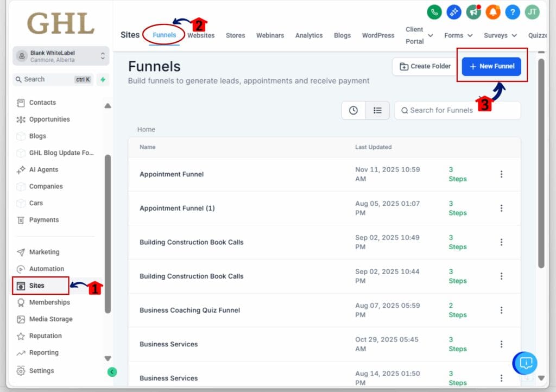Open the blue AI assistant sparkle icon
Image resolution: width=556 pixels, height=392 pixels.
point(453,12)
